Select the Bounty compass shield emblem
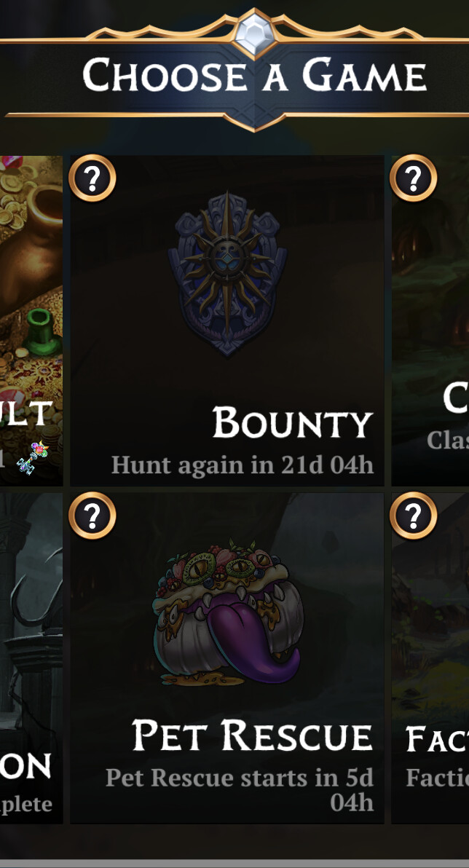The height and width of the screenshot is (868, 469). click(x=227, y=274)
